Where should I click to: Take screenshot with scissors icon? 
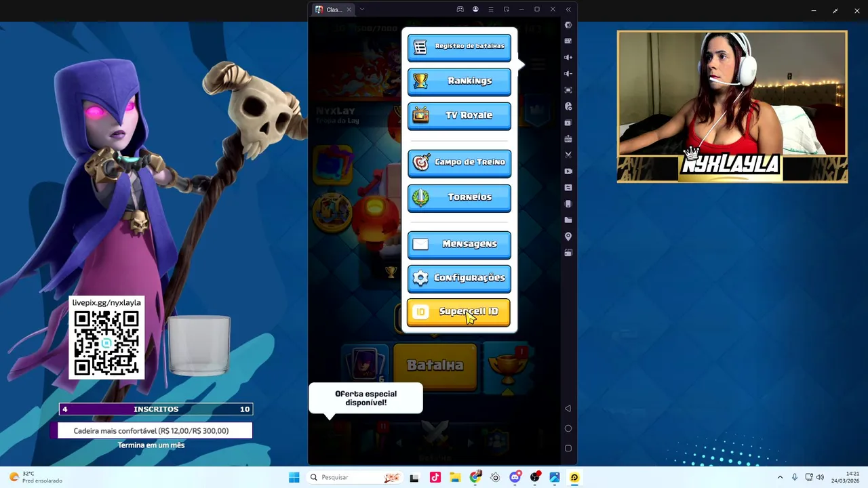click(x=568, y=155)
